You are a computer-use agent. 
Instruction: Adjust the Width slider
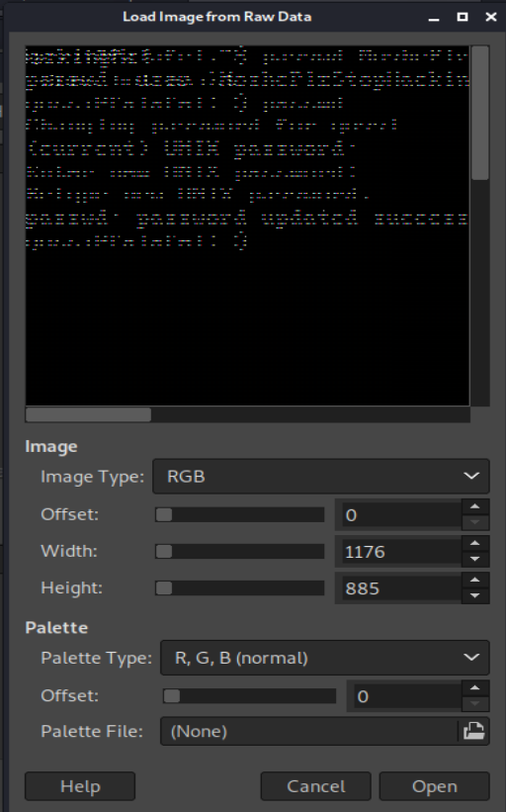coord(239,552)
